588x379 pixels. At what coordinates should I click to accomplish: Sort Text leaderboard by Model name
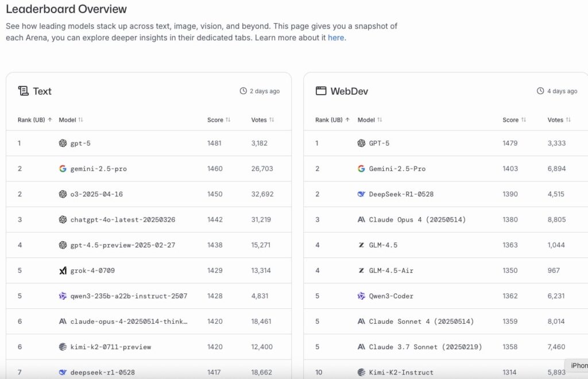pyautogui.click(x=71, y=120)
